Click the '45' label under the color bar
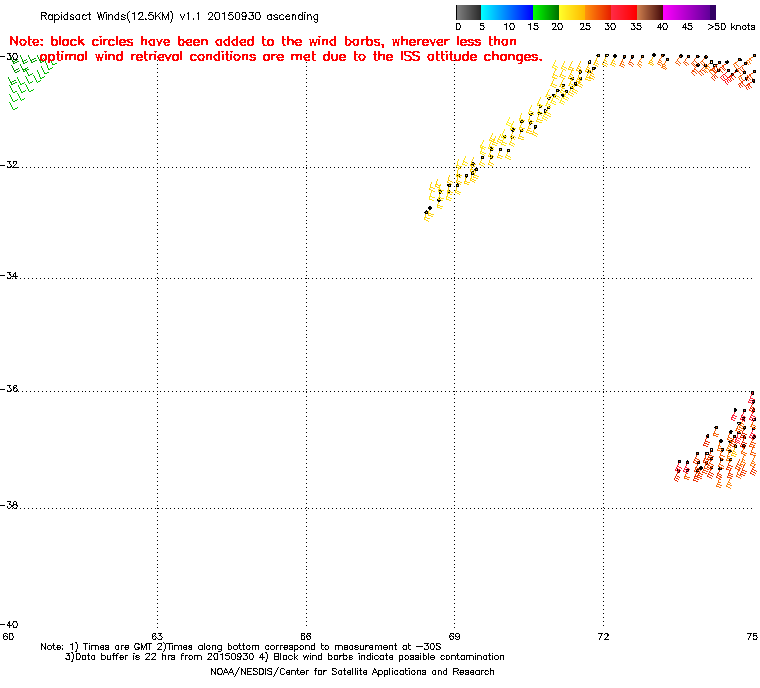The height and width of the screenshot is (688, 760). (687, 27)
